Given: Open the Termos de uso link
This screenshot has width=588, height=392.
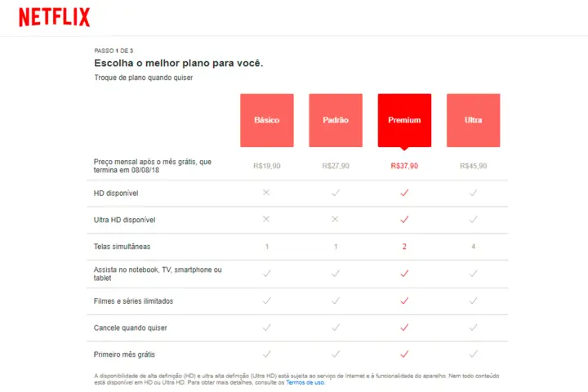Looking at the screenshot, I should 305,382.
